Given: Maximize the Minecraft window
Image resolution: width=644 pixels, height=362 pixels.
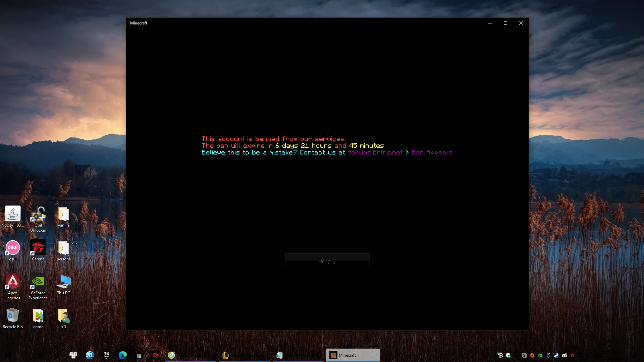Looking at the screenshot, I should click(x=505, y=23).
